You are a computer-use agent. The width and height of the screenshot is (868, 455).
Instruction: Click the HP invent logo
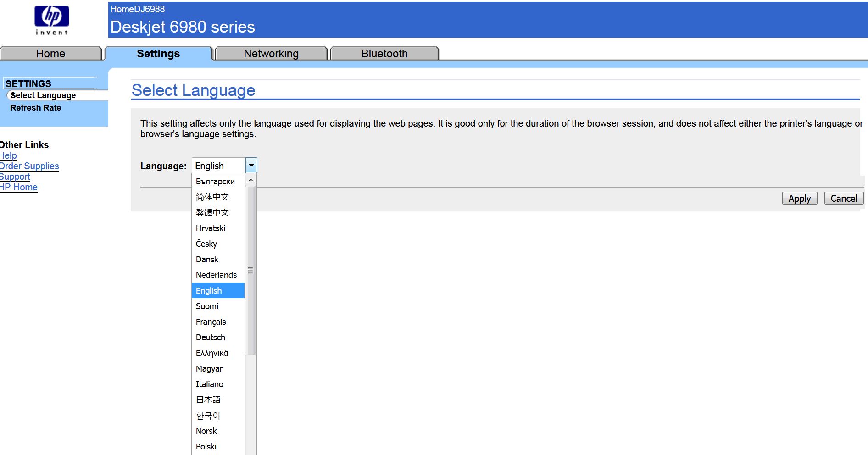tap(52, 20)
